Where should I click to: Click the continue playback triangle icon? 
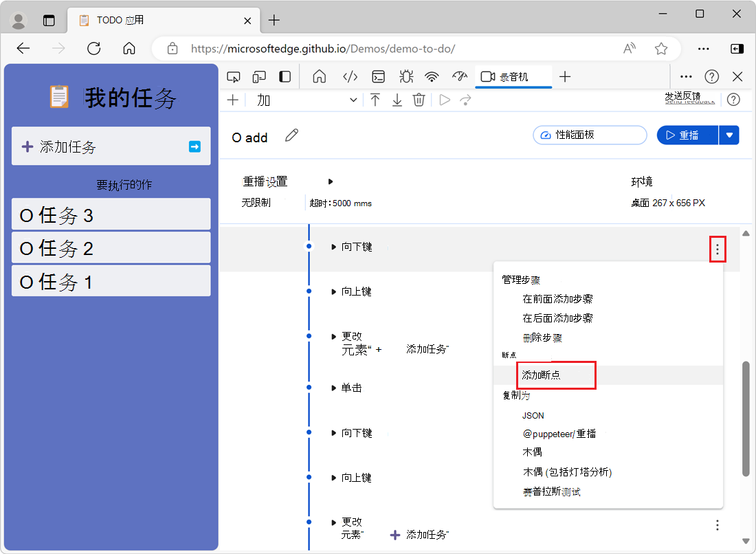(445, 100)
